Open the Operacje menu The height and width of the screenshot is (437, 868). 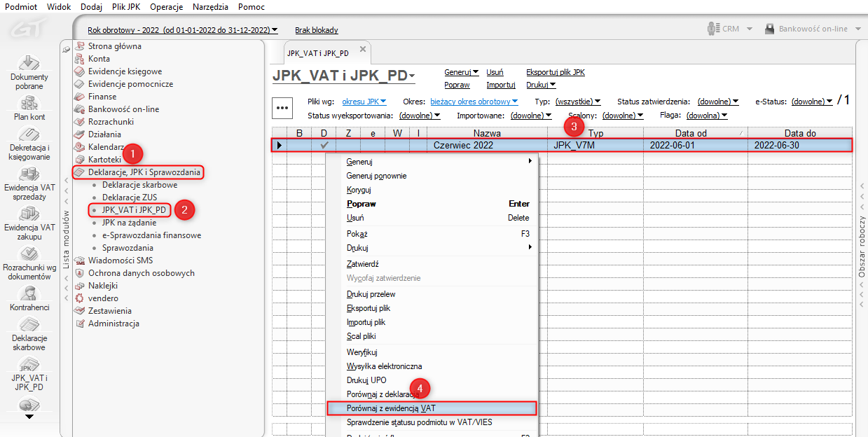point(166,7)
